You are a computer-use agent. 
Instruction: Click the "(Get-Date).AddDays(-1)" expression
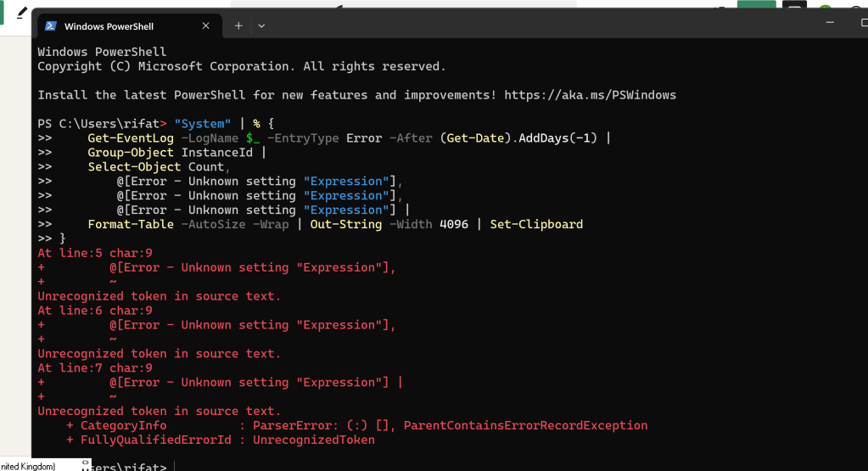[x=518, y=137]
